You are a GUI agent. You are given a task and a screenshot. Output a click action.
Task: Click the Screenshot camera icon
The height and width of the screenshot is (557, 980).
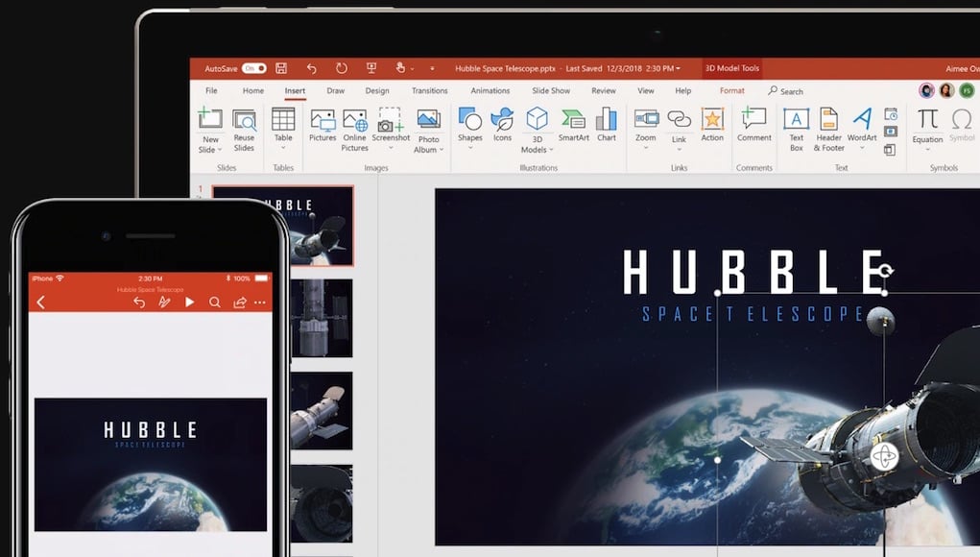point(391,119)
